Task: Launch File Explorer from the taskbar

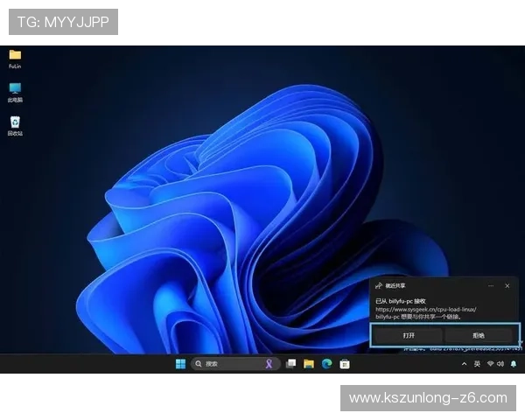Action: coord(309,363)
